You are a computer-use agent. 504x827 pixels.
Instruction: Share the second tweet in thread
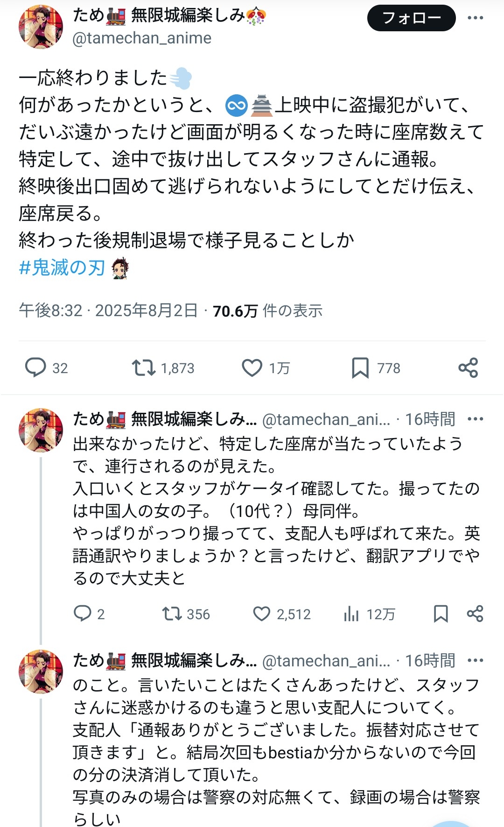point(475,614)
